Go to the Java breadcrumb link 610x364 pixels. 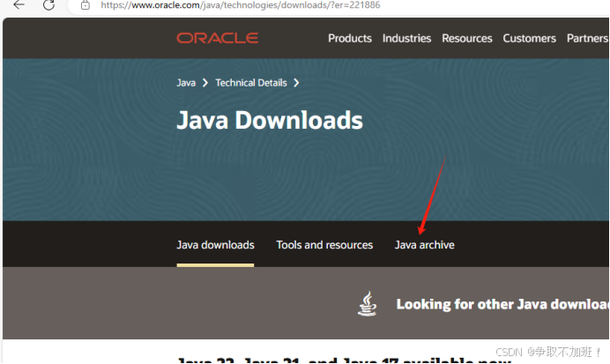point(186,83)
